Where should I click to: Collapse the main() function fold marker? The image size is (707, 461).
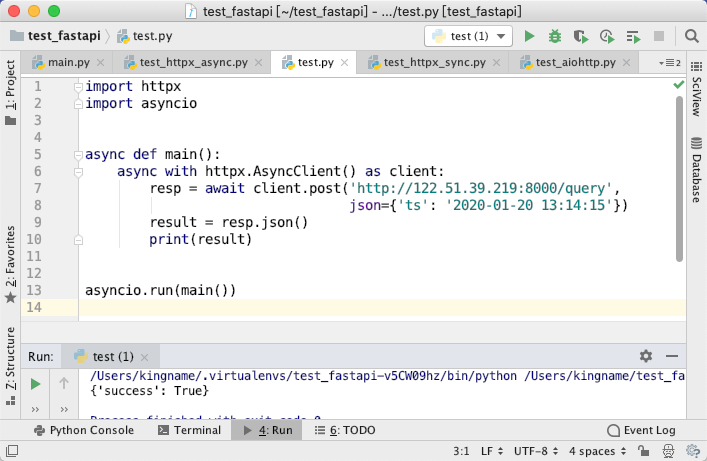coord(78,155)
